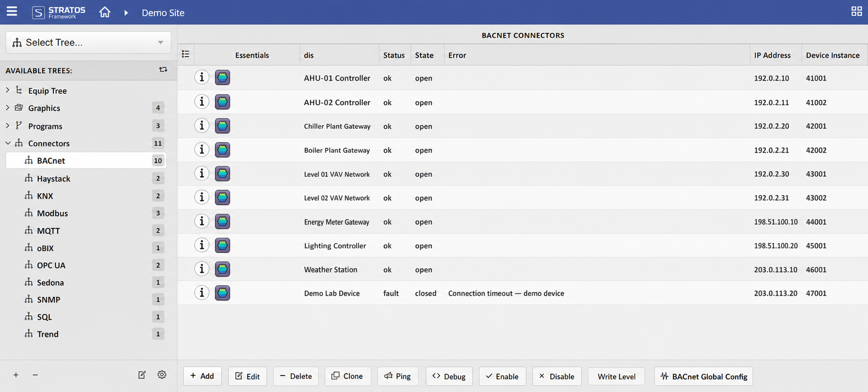Click the Enable button
Image resolution: width=868 pixels, height=392 pixels.
(502, 376)
